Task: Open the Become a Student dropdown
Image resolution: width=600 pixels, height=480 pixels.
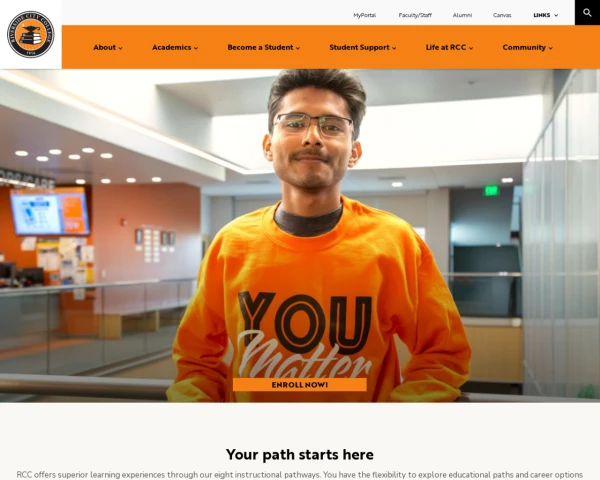Action: (x=264, y=47)
